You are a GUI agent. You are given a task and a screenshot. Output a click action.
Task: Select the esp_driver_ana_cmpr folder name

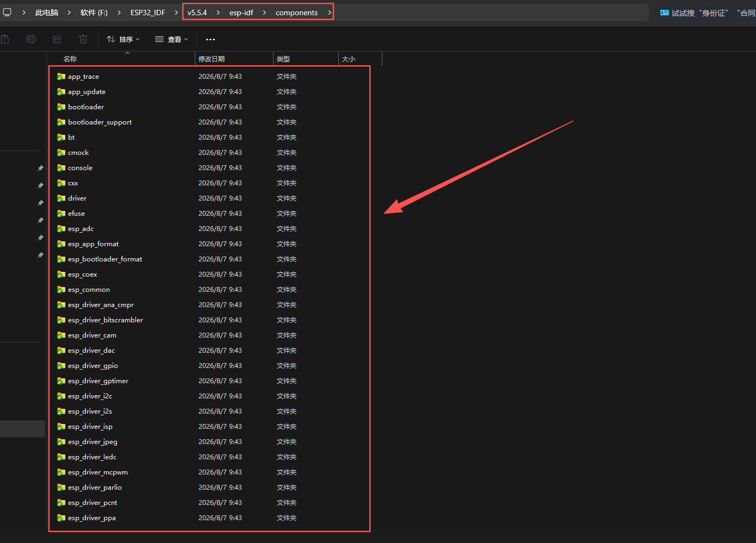tap(101, 305)
